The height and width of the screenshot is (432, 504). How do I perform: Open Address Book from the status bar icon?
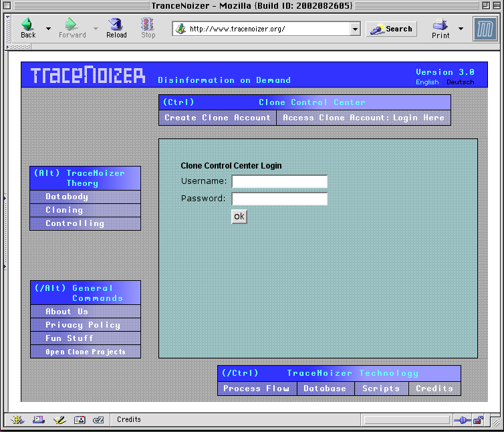(x=80, y=420)
